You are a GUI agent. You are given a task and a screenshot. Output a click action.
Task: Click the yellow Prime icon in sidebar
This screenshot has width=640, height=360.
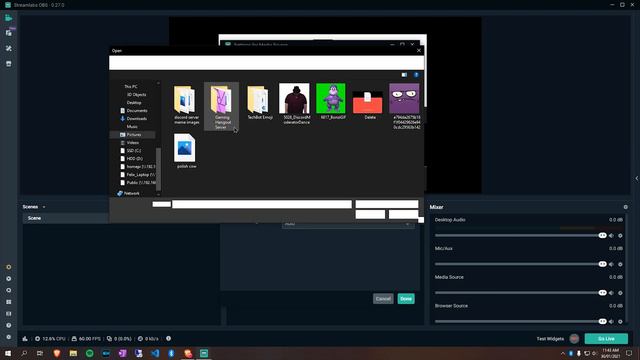pyautogui.click(x=9, y=267)
